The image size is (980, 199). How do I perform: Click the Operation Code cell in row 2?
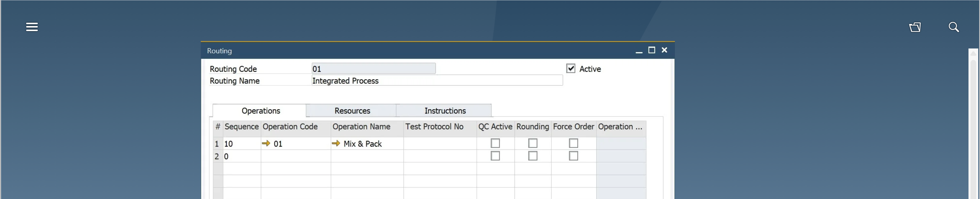tap(296, 156)
